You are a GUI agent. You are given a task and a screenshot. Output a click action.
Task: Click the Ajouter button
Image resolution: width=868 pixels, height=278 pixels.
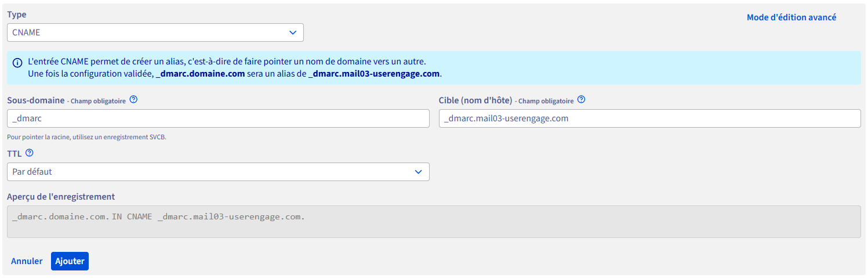click(x=70, y=261)
